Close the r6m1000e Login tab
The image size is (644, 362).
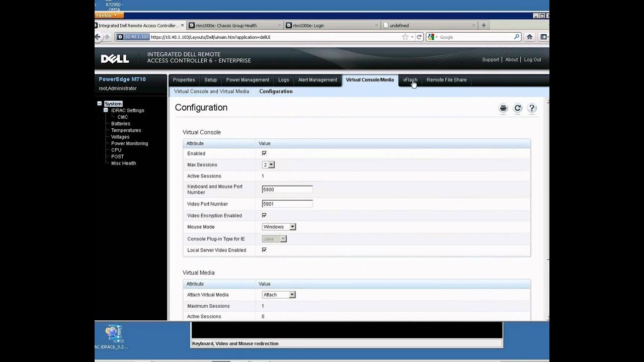[376, 25]
